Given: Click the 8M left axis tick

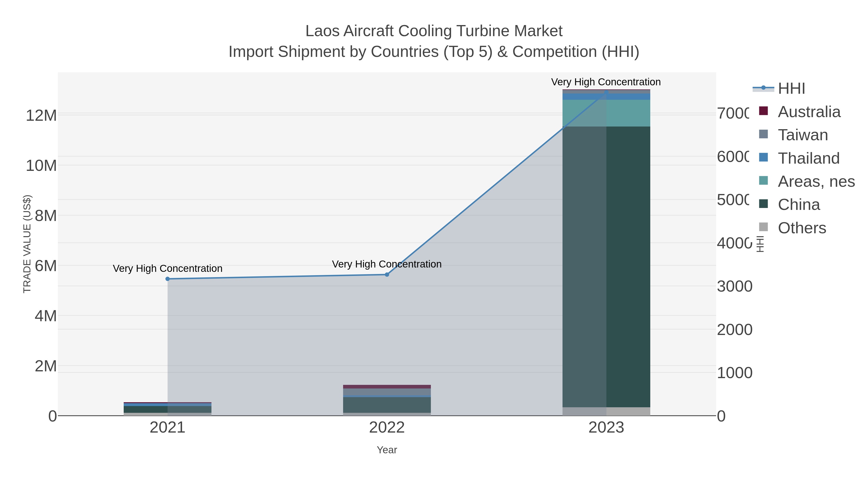Looking at the screenshot, I should 46,216.
